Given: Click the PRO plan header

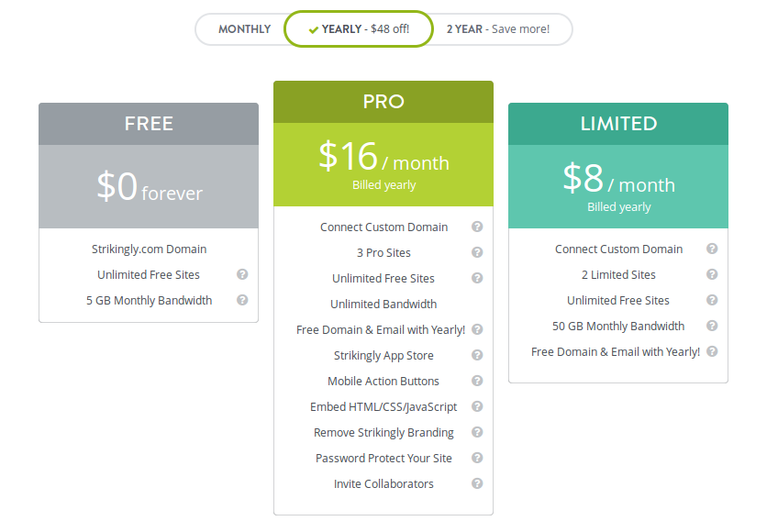Looking at the screenshot, I should [383, 102].
